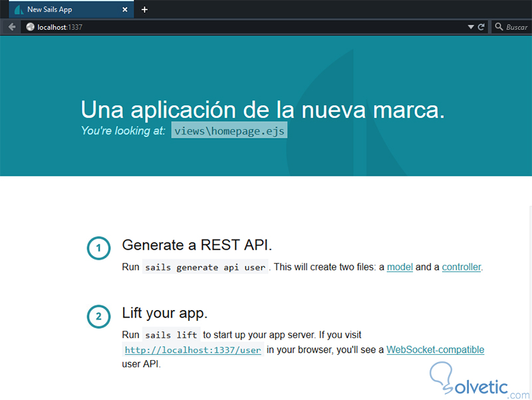This screenshot has width=532, height=400.
Task: Click the 'Generate a REST API.' heading
Action: [197, 245]
